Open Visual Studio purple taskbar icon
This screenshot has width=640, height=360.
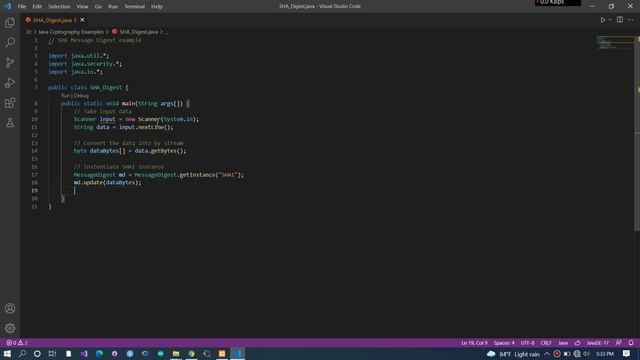(84, 353)
